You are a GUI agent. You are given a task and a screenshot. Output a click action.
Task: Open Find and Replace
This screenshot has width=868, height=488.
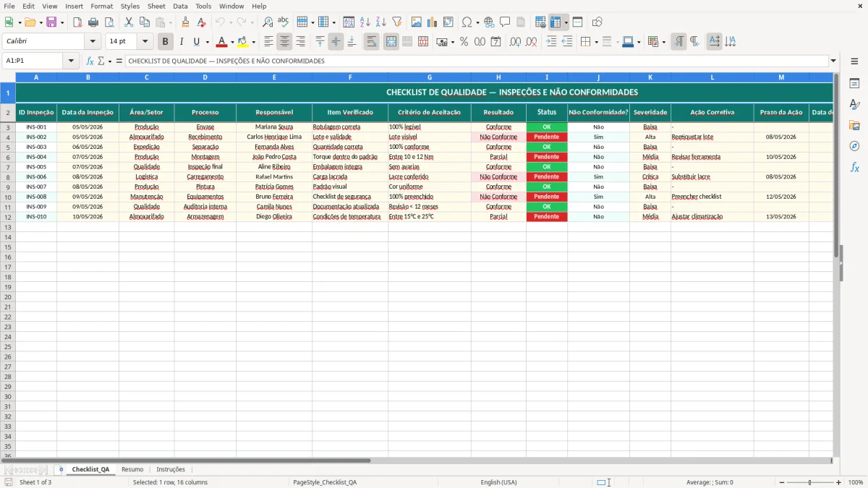268,22
